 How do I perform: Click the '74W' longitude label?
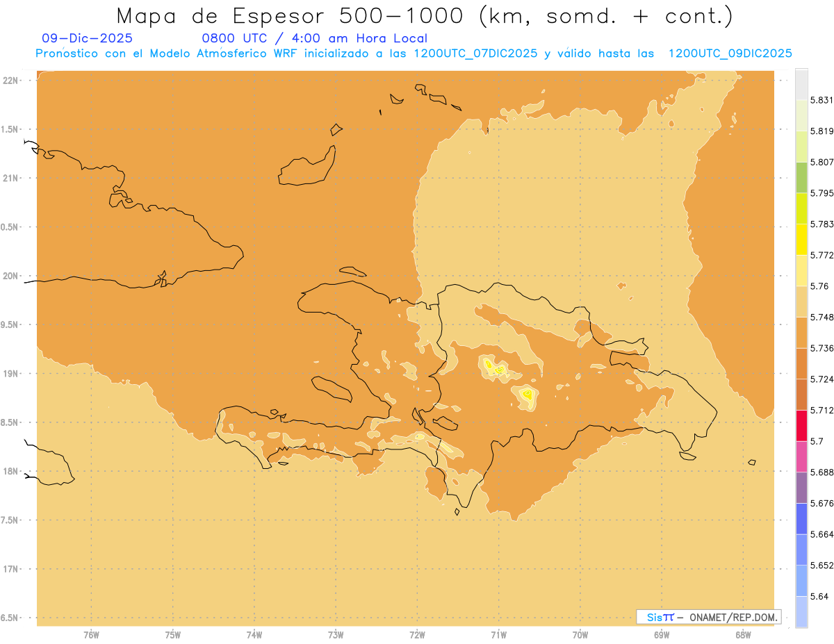tap(254, 635)
